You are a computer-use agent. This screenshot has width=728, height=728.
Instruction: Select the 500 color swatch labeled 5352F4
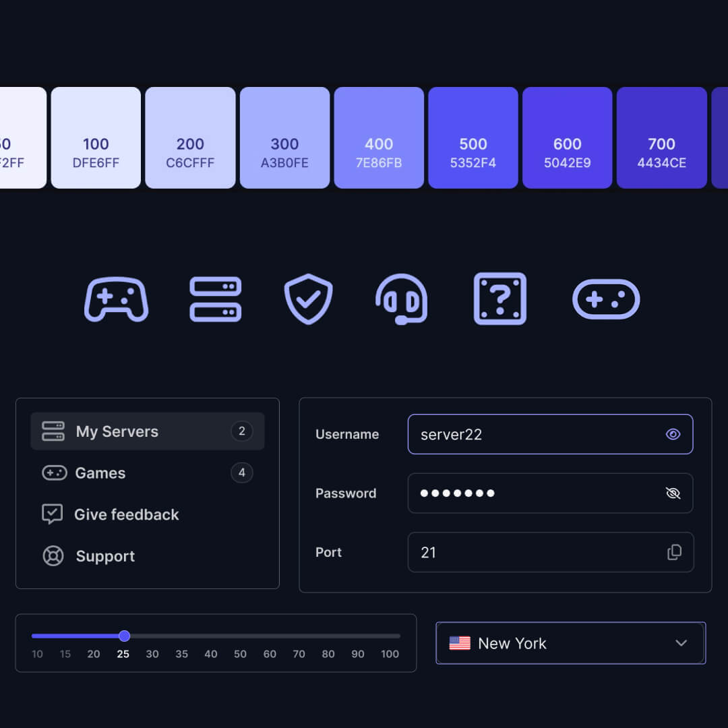click(473, 138)
